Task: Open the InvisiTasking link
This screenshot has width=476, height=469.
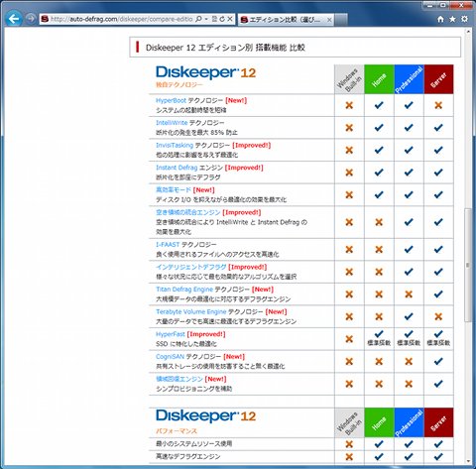Action: point(175,145)
